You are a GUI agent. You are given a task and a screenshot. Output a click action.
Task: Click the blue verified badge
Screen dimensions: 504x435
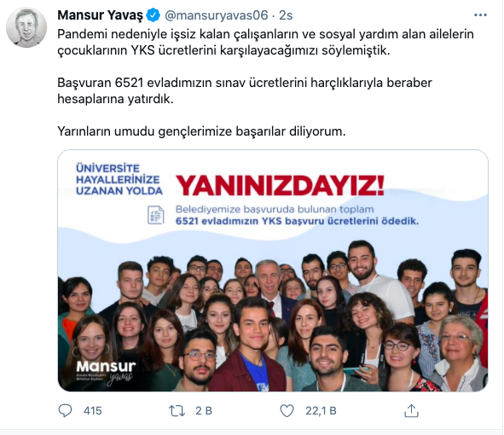tap(154, 15)
